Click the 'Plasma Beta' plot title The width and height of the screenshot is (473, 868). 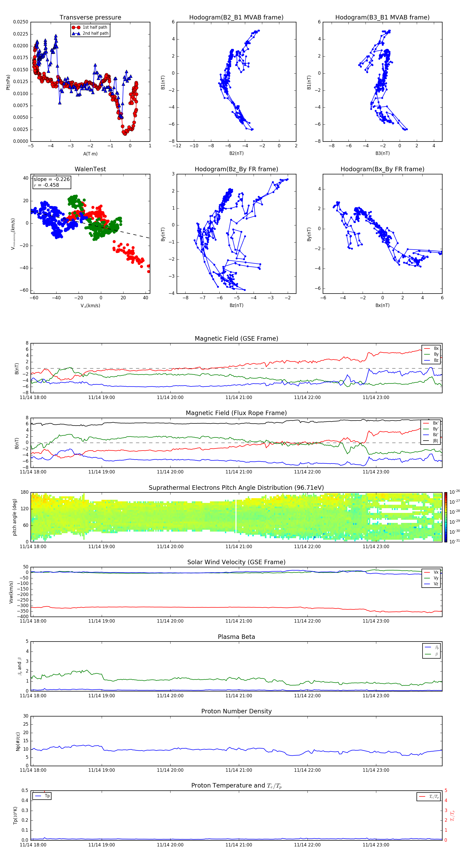coord(236,637)
